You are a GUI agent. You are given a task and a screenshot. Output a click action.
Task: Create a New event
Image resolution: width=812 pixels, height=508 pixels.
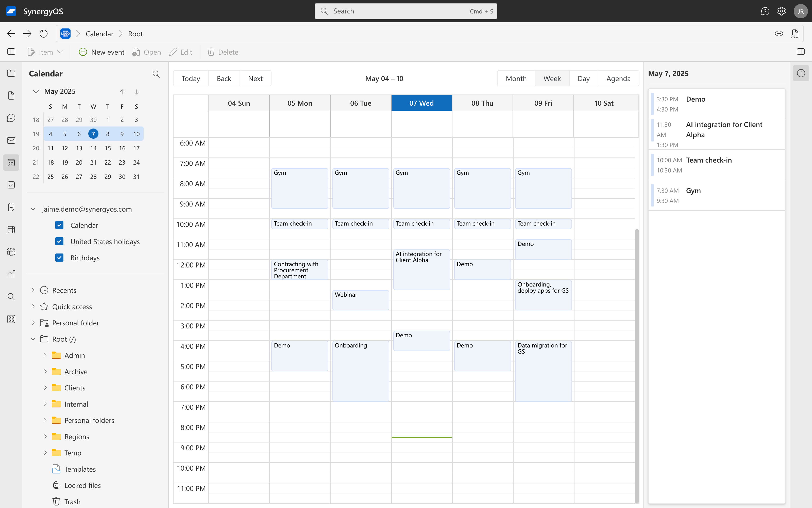(x=102, y=52)
